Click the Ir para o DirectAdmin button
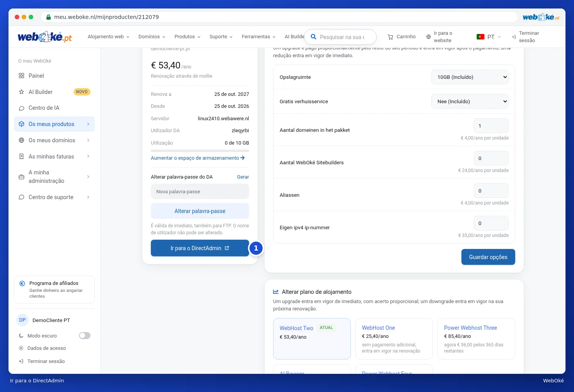 pyautogui.click(x=200, y=248)
